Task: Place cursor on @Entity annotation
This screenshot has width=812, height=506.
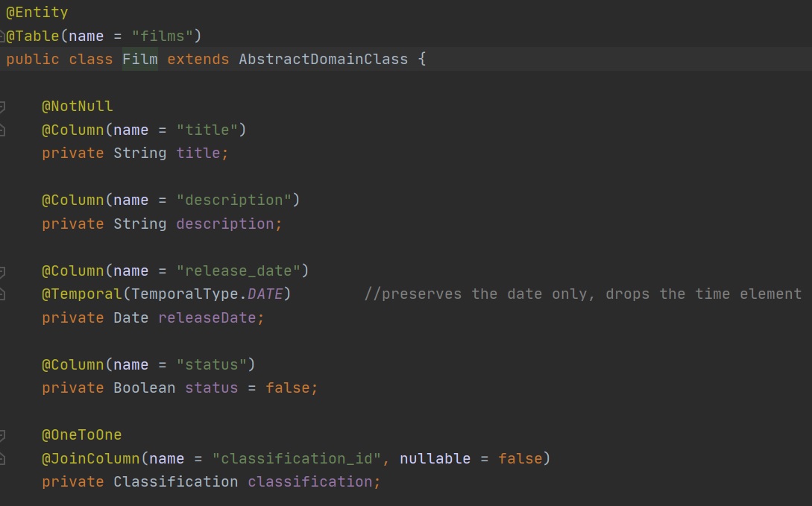Action: (37, 12)
